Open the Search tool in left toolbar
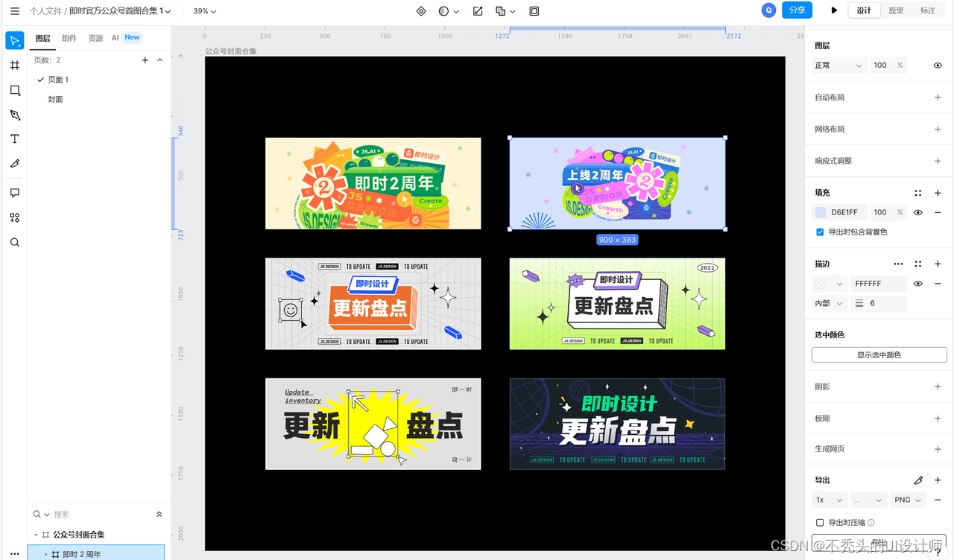This screenshot has width=954, height=560. pos(15,242)
